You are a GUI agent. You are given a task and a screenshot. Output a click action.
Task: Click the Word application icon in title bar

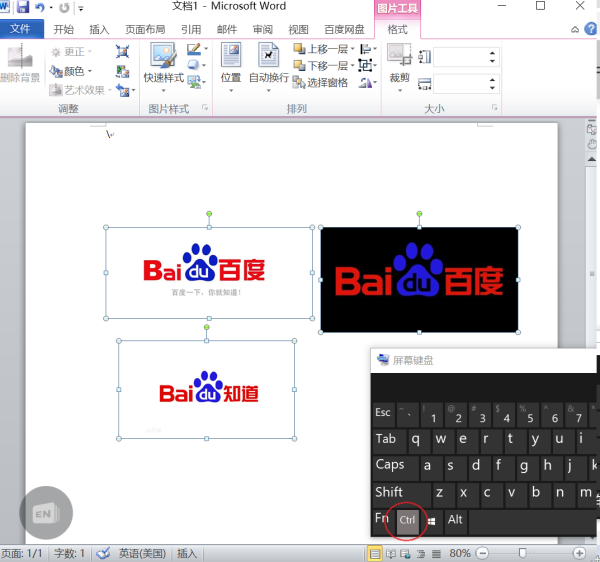(x=5, y=7)
